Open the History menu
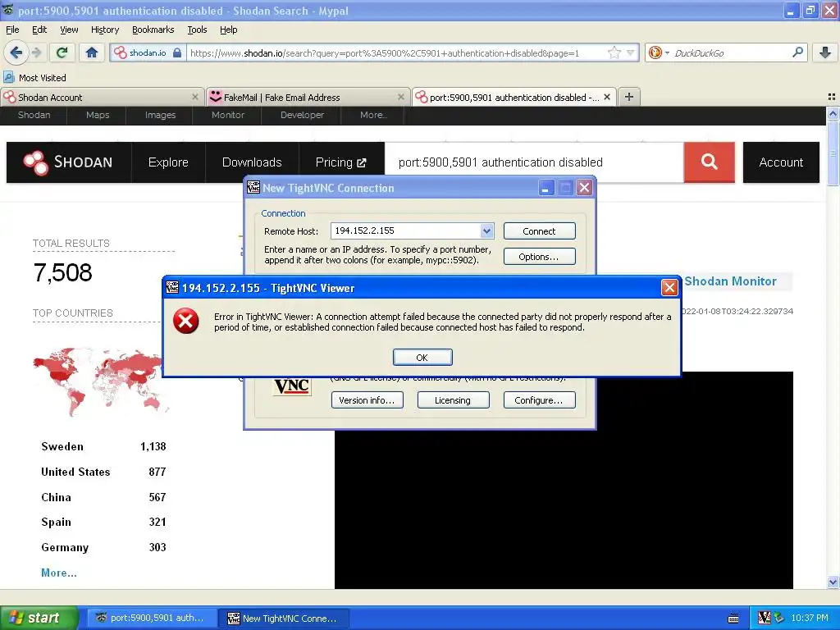The width and height of the screenshot is (840, 630). (x=104, y=30)
